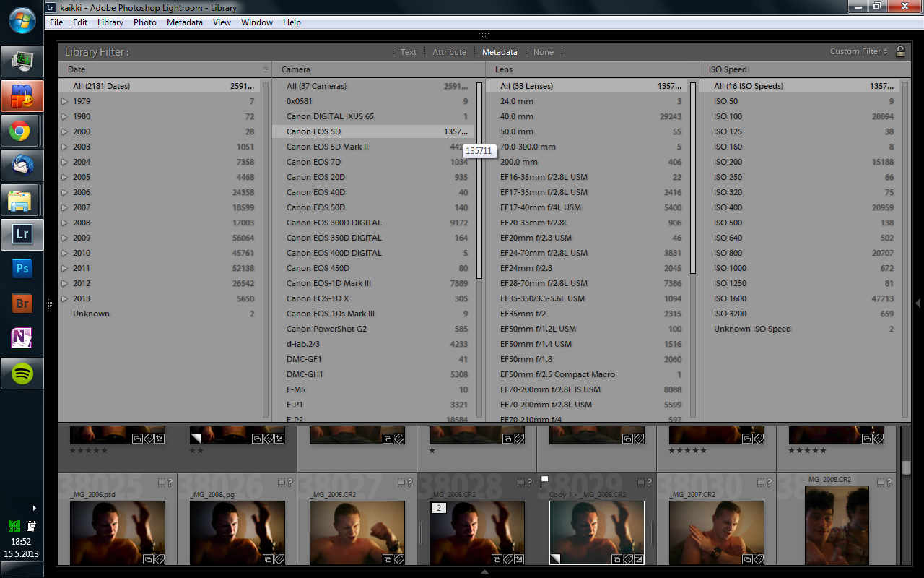Expand the 1979 date entry
Screen dimensions: 924x578
tap(64, 101)
